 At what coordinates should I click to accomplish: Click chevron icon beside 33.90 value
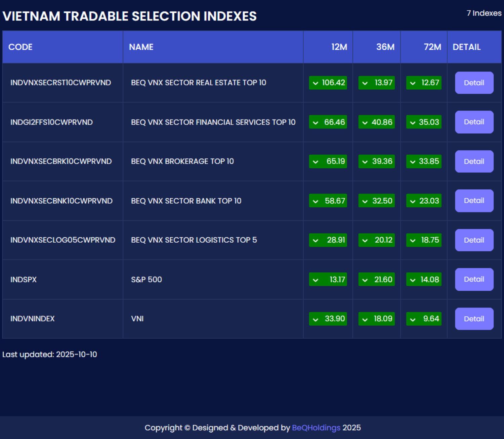pos(316,320)
